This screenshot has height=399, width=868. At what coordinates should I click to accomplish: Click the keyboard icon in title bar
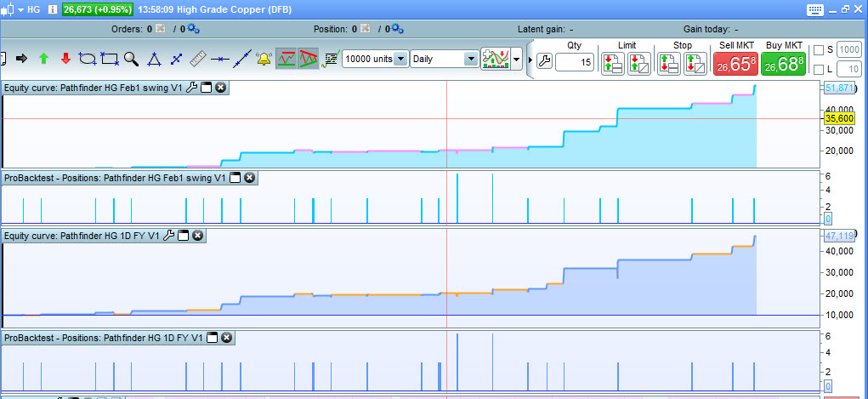point(815,9)
